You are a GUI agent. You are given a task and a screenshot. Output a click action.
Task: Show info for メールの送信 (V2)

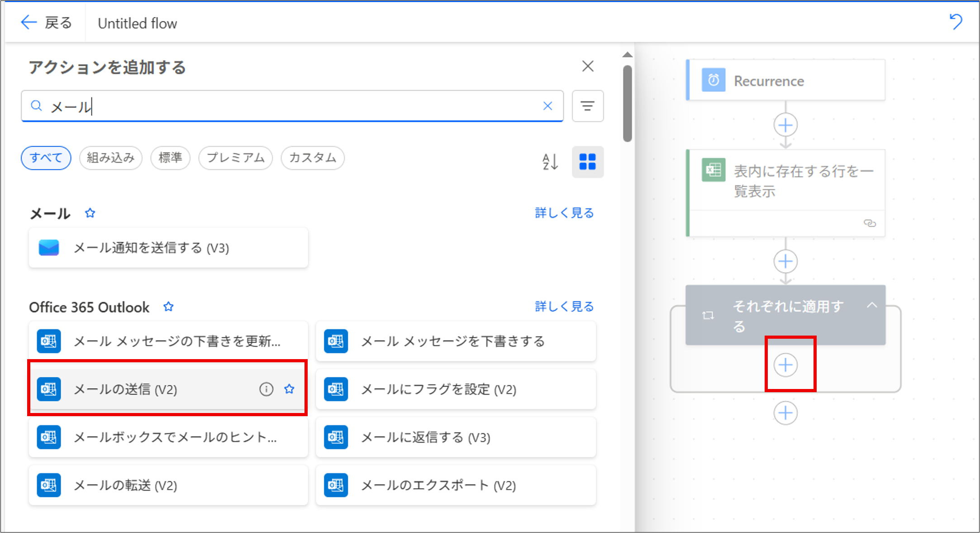pos(266,389)
